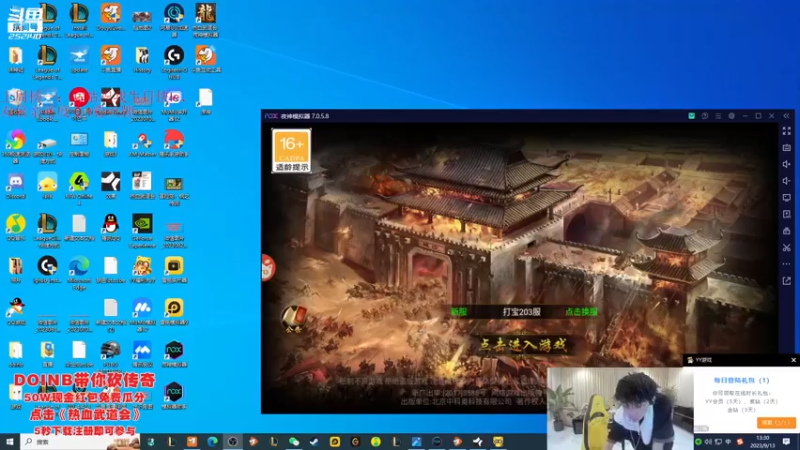Click the green icon in Nox title bar
Screen dimensions: 800x450
tap(691, 116)
